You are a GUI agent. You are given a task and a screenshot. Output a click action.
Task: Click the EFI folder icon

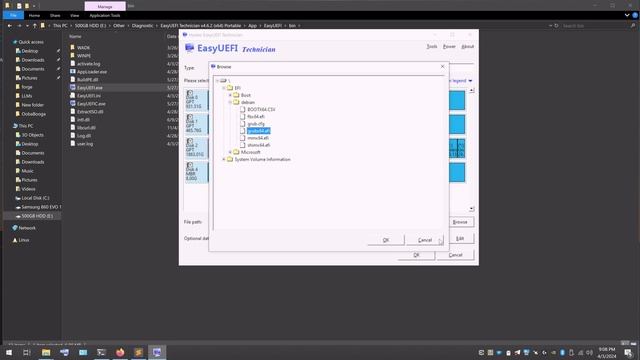pos(230,88)
